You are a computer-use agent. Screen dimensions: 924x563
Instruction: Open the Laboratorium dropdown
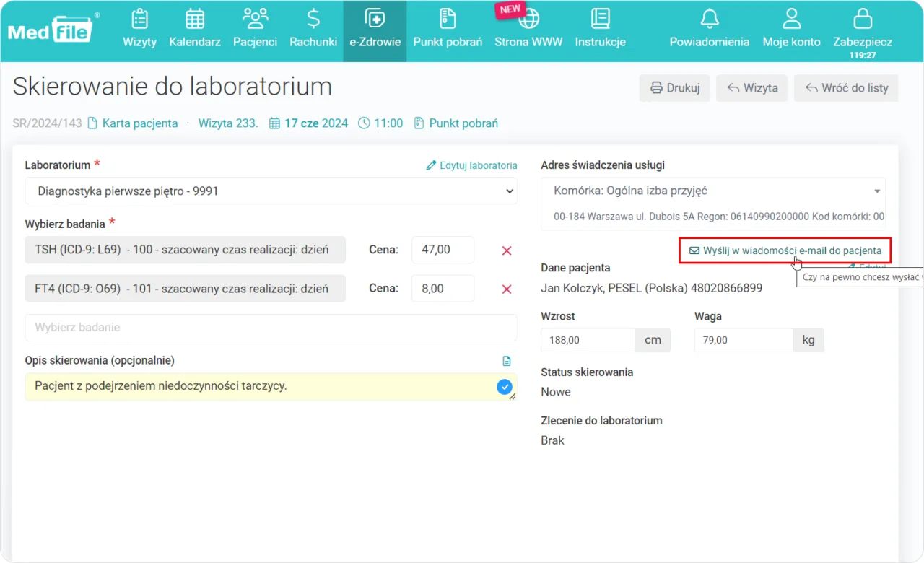[271, 191]
